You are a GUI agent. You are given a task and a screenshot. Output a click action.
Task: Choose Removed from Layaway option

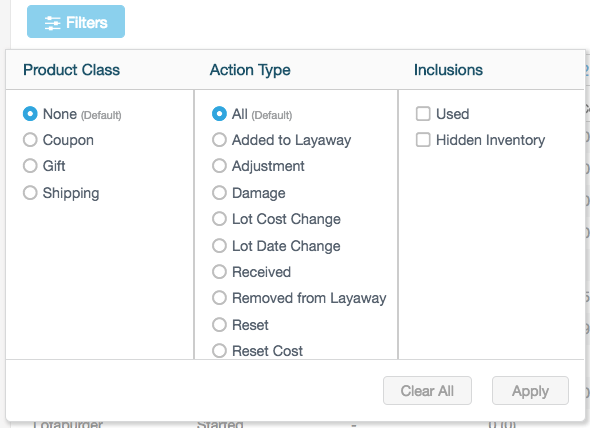(x=219, y=298)
